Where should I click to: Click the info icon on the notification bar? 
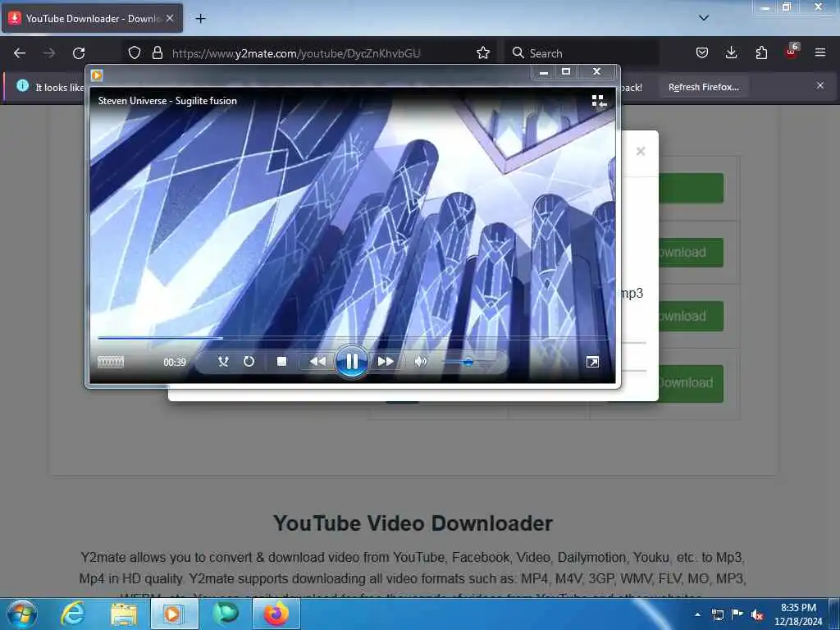click(x=22, y=85)
